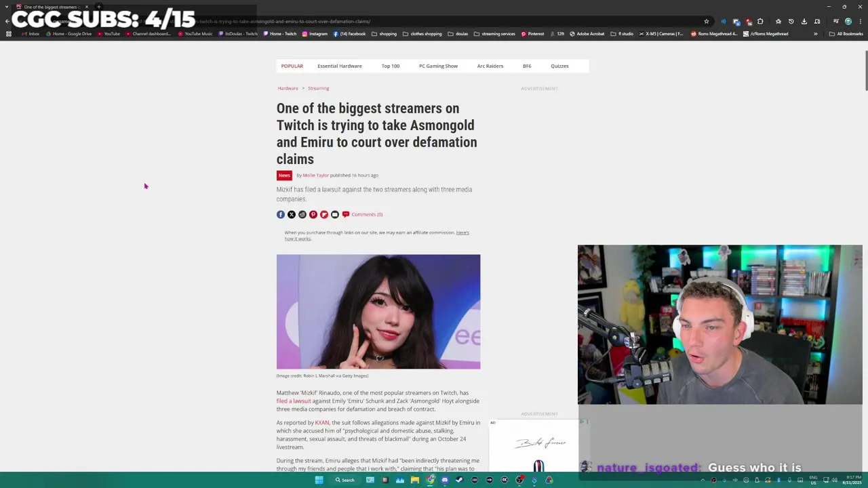
Task: Expand All Bookmarks folder
Action: click(846, 34)
